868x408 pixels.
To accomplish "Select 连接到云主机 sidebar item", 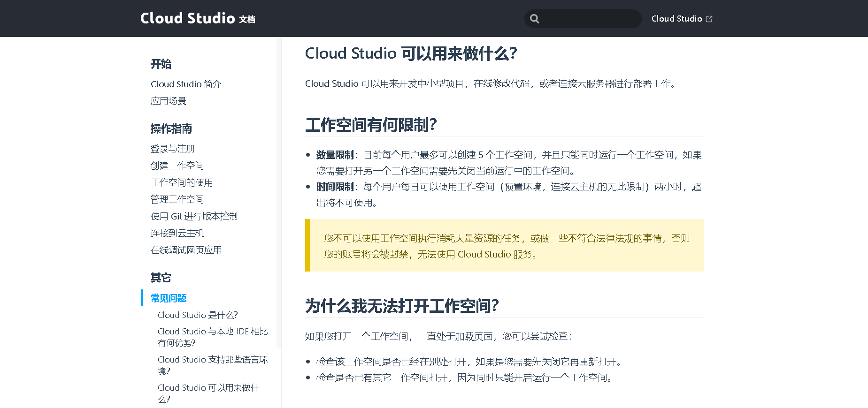I will (x=177, y=233).
